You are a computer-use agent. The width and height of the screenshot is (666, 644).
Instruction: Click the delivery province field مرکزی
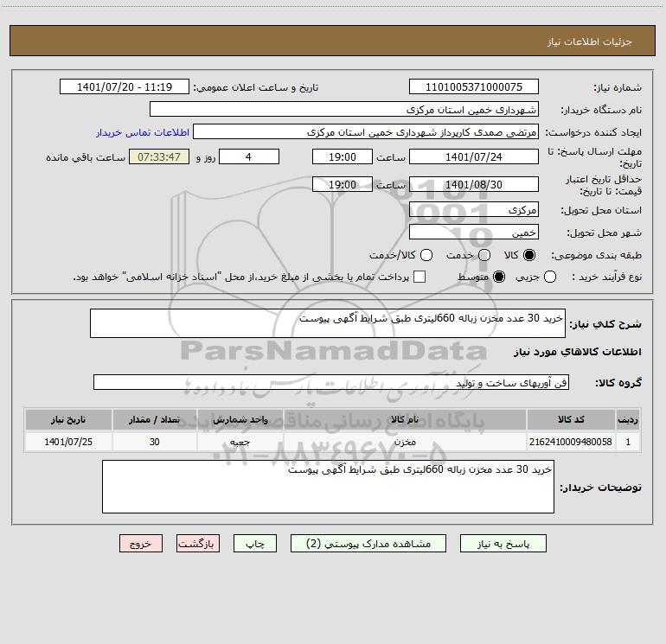474,210
